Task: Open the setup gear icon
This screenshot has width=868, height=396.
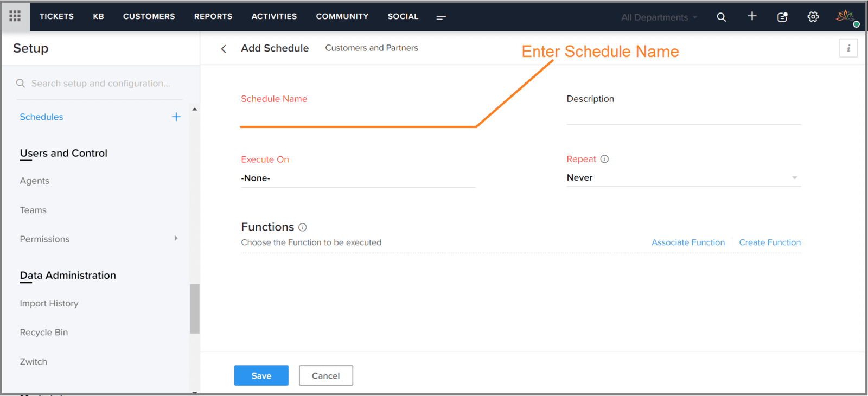Action: pyautogui.click(x=813, y=17)
